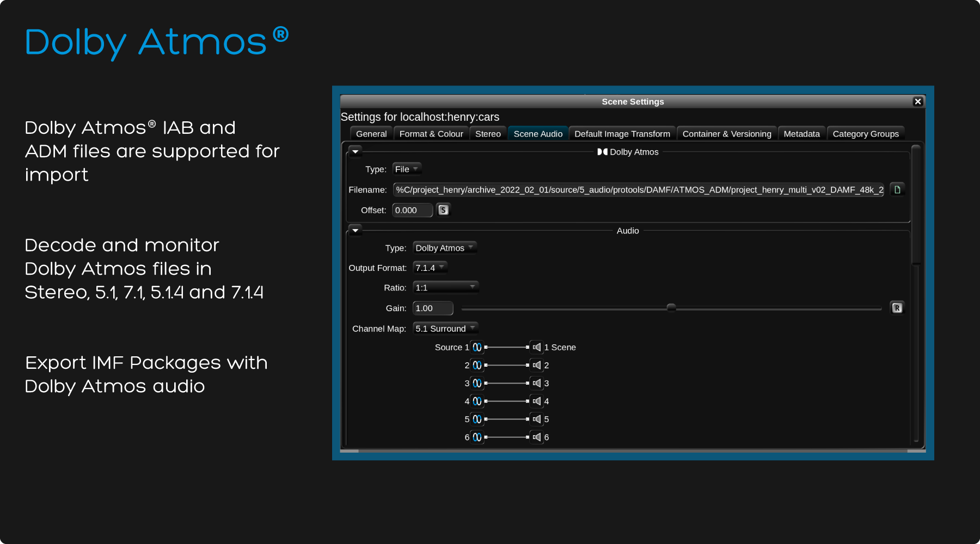Click Source 3 channel icon
Image resolution: width=980 pixels, height=544 pixels.
pos(477,383)
